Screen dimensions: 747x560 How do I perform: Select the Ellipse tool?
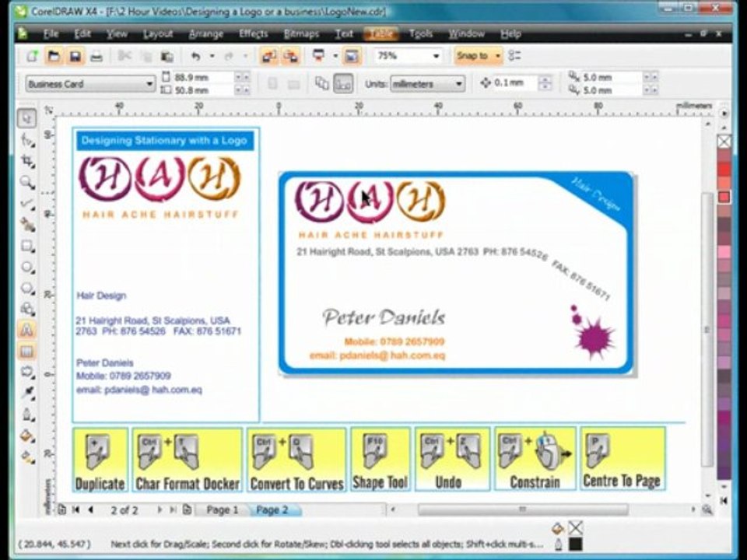[x=27, y=267]
